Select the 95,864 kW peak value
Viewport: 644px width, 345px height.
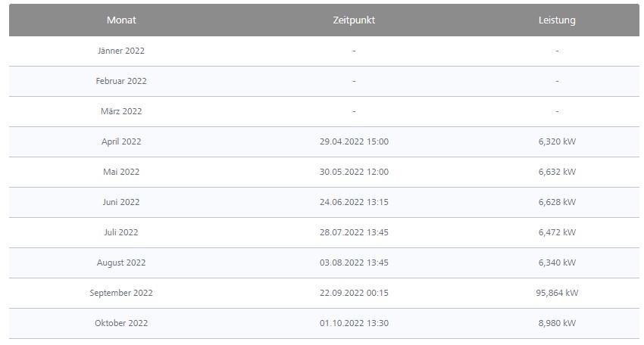(x=557, y=293)
